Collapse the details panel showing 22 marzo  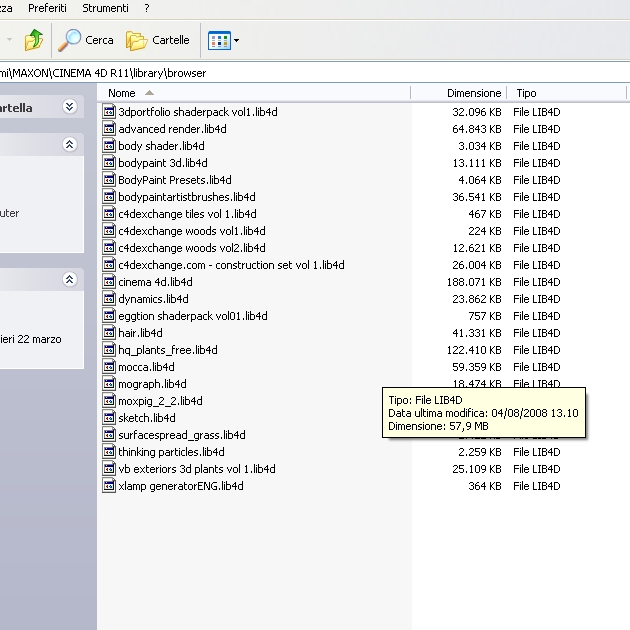pos(70,279)
